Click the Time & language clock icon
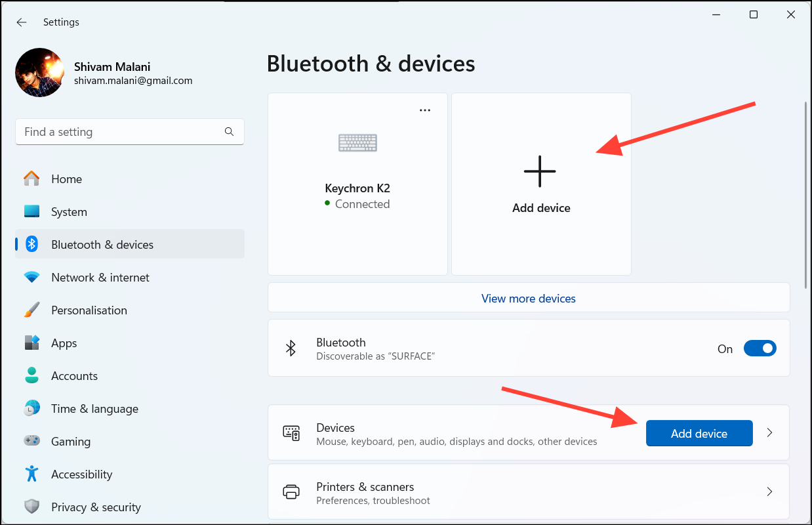This screenshot has height=525, width=812. click(x=31, y=408)
